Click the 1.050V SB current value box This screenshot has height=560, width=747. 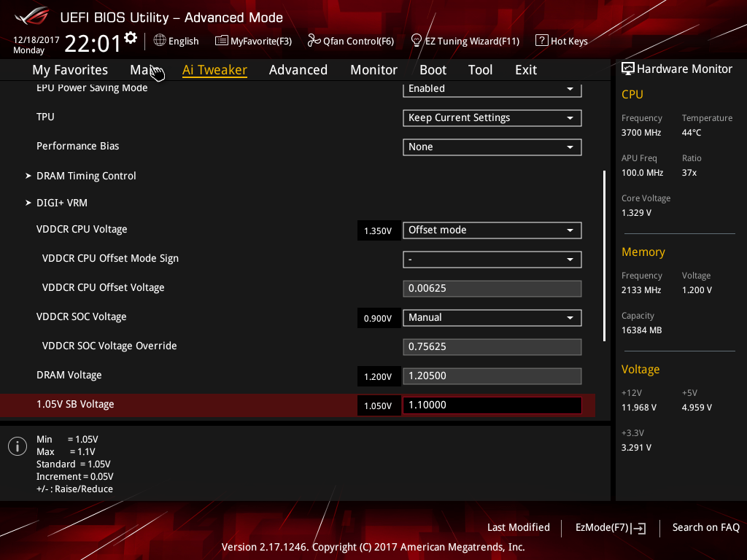coord(379,405)
